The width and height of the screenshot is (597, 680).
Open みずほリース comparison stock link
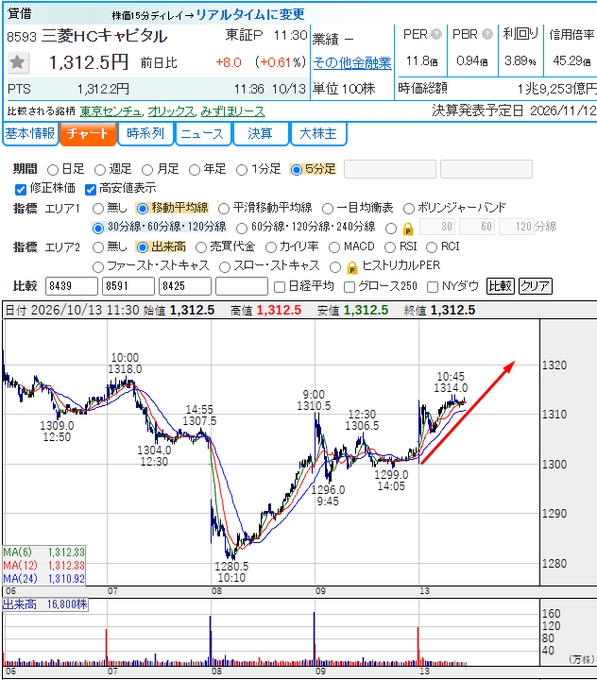click(x=233, y=111)
